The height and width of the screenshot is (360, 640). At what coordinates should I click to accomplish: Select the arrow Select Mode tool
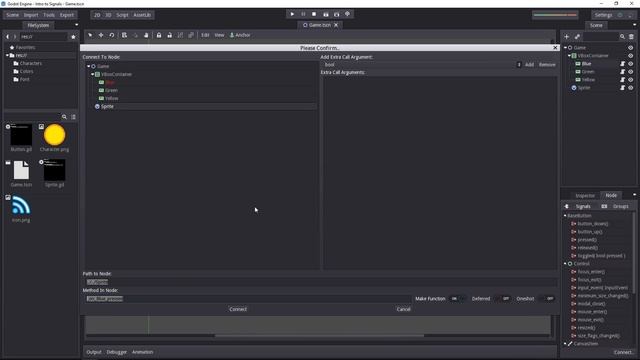pyautogui.click(x=90, y=35)
